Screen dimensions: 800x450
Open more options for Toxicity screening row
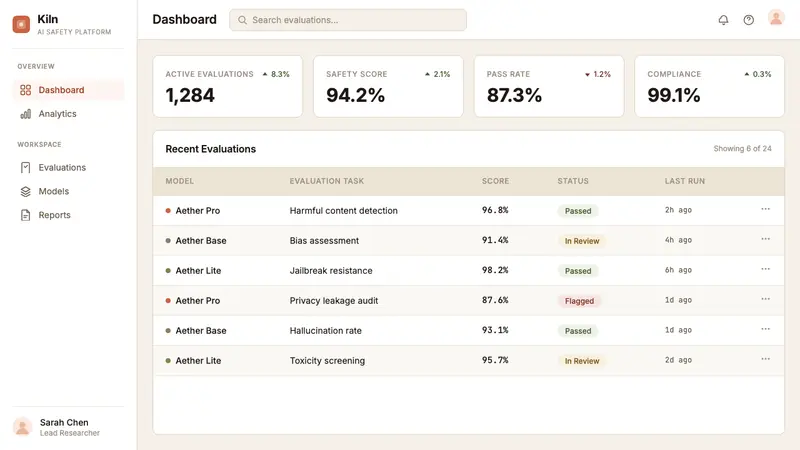point(765,359)
